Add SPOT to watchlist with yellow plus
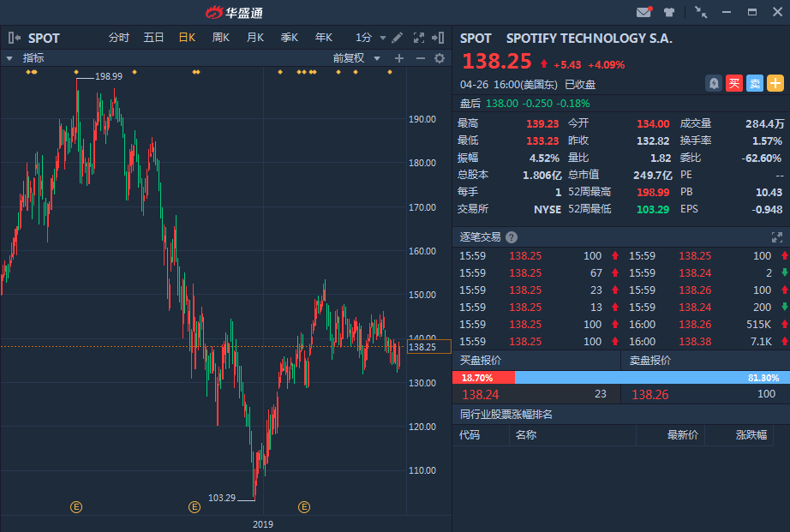 pos(775,83)
